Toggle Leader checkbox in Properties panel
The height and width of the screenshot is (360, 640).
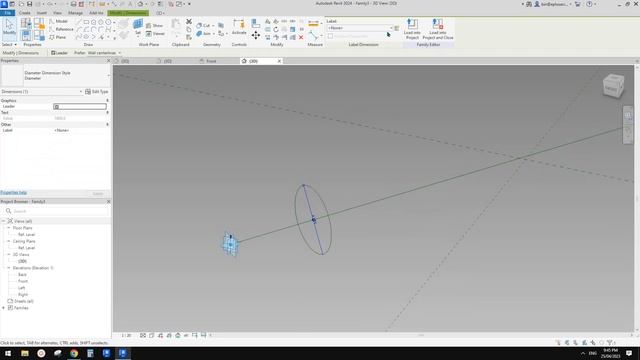[57, 107]
